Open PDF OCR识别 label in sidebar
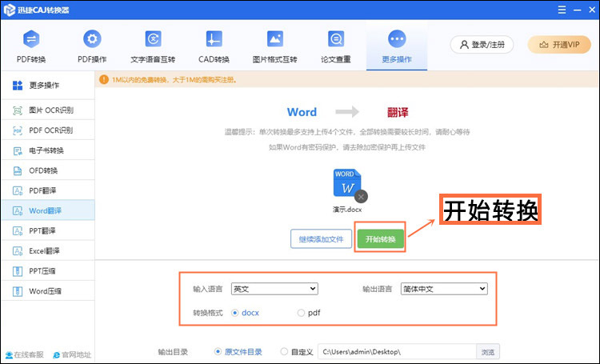Image resolution: width=600 pixels, height=364 pixels. 51,130
